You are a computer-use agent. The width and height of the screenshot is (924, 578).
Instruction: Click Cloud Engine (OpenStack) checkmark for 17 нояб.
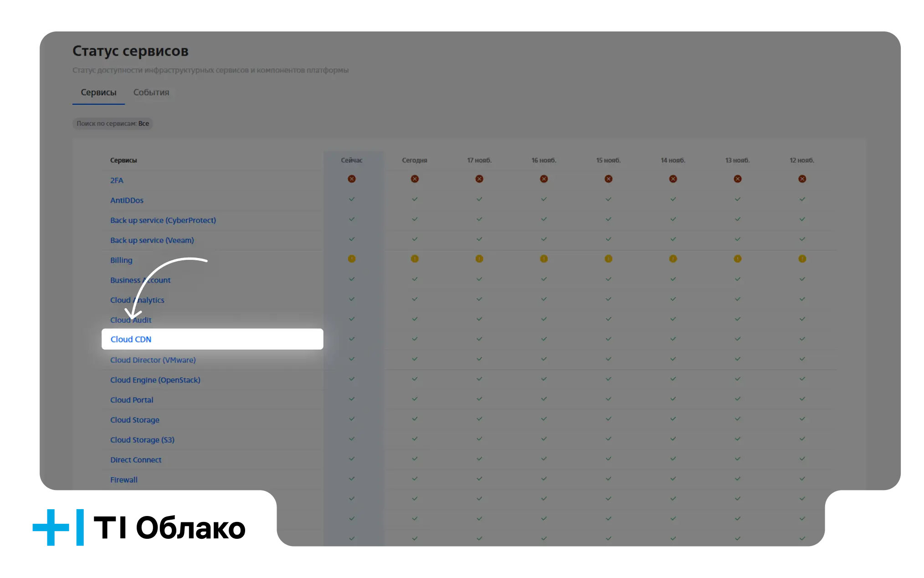point(479,379)
